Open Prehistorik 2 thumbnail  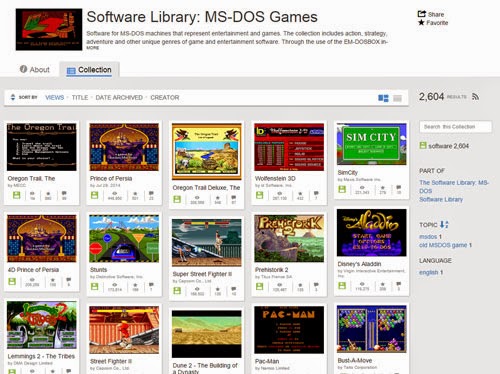(289, 238)
